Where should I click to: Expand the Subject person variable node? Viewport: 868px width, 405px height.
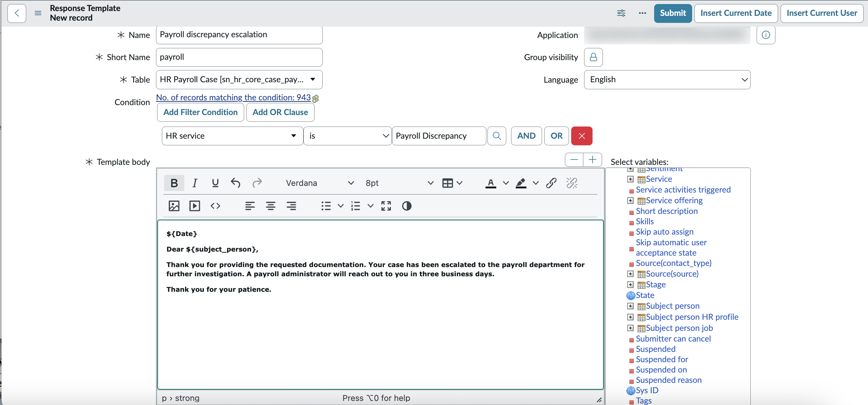pos(631,306)
